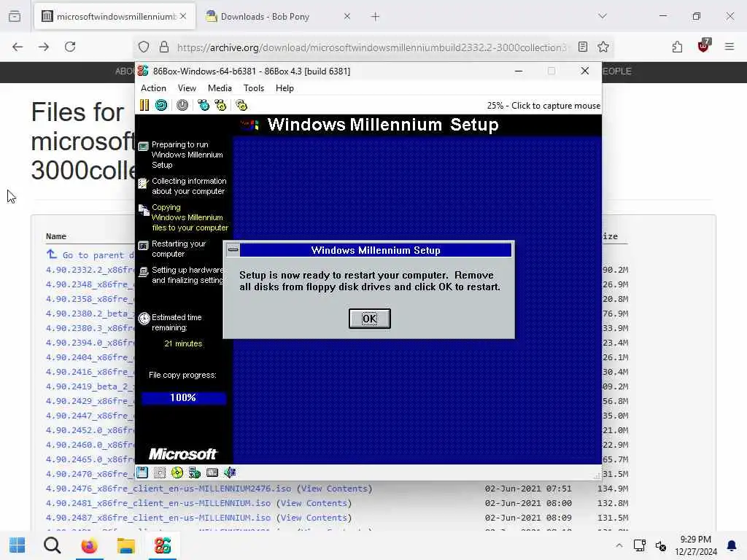Open the network tray icon

[x=639, y=545]
